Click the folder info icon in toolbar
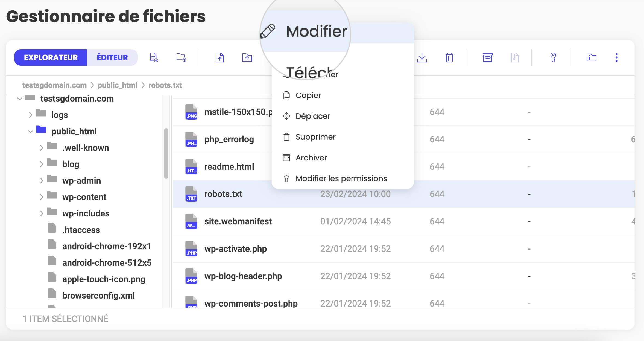This screenshot has height=341, width=644. tap(592, 57)
